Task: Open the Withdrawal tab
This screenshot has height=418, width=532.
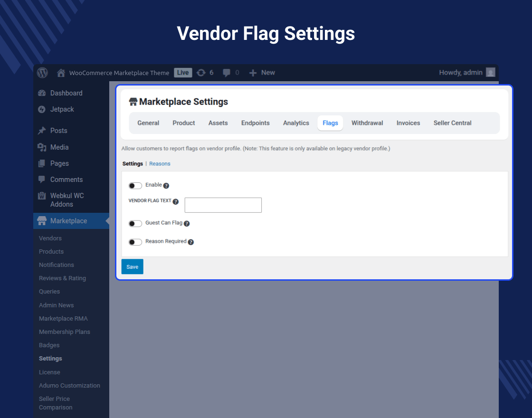Action: (x=367, y=123)
